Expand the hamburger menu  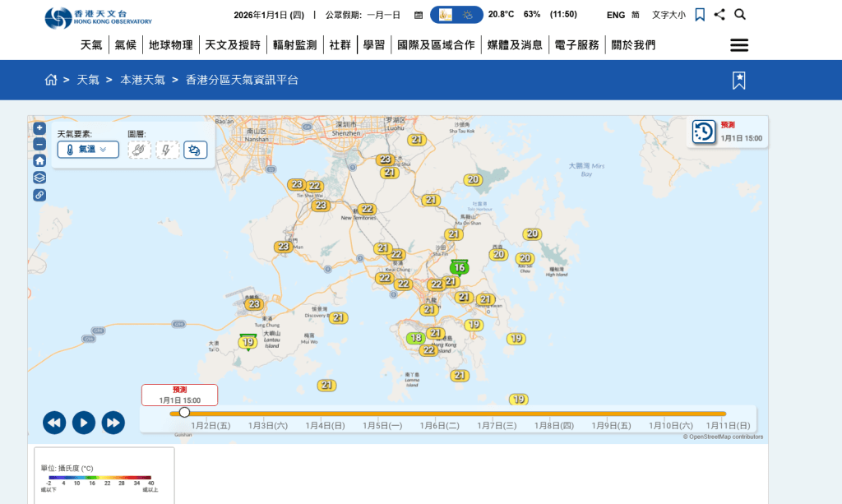click(x=738, y=45)
